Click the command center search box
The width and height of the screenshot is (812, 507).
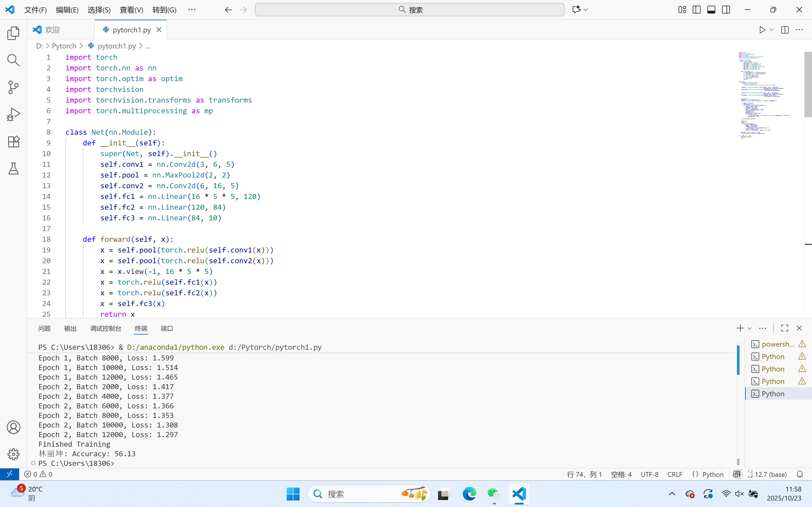click(409, 10)
